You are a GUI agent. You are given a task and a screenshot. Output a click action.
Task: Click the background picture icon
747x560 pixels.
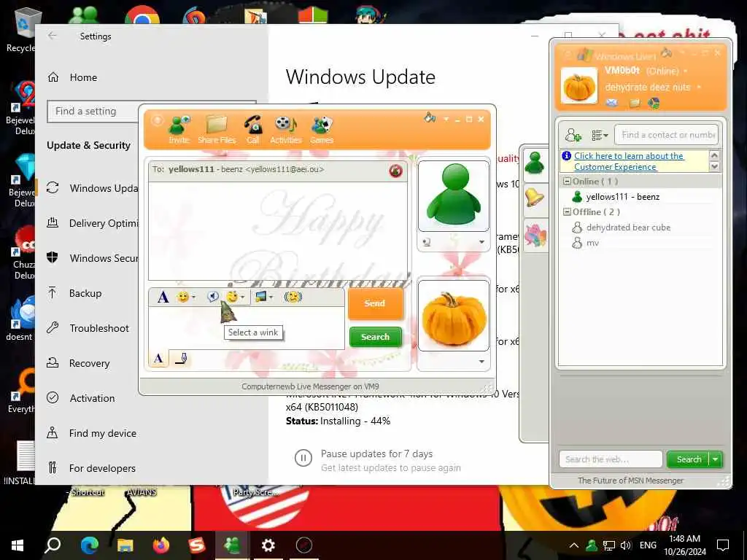(x=261, y=297)
